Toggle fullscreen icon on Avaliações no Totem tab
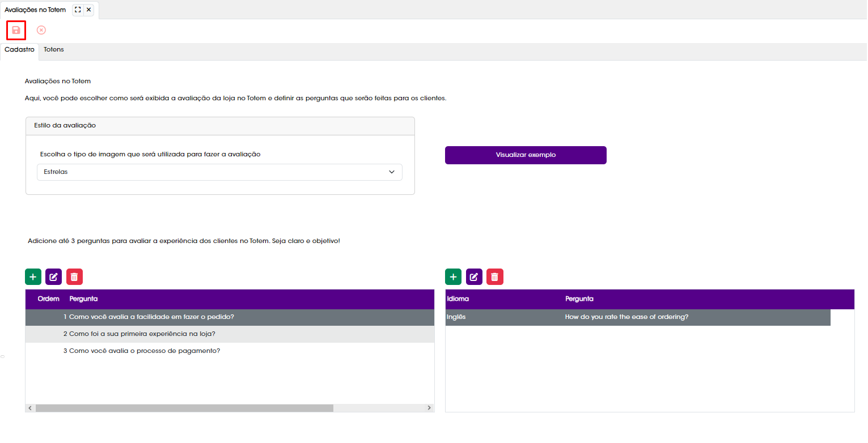This screenshot has width=868, height=443. 78,10
